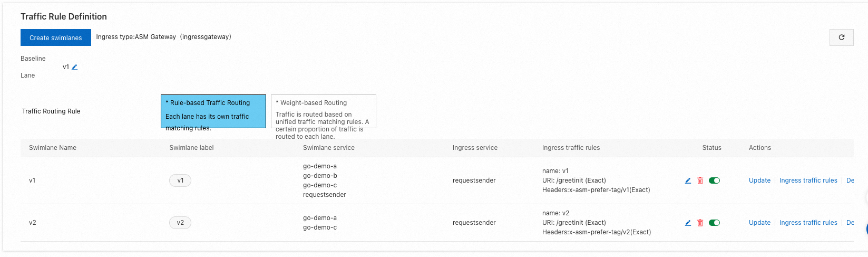Screen dimensions: 868x257
Task: Open Ingress traffic rules link for v1
Action: click(x=808, y=180)
